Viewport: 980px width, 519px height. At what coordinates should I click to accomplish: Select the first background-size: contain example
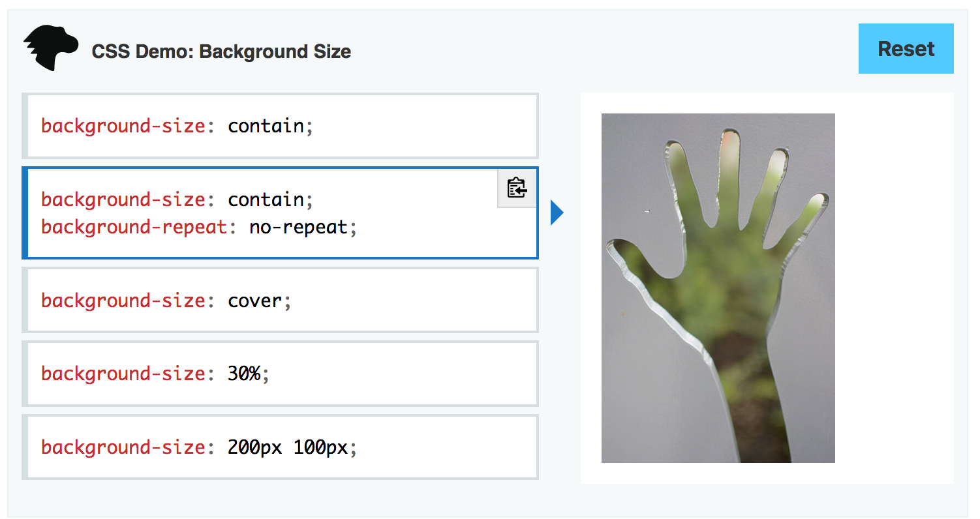click(280, 126)
